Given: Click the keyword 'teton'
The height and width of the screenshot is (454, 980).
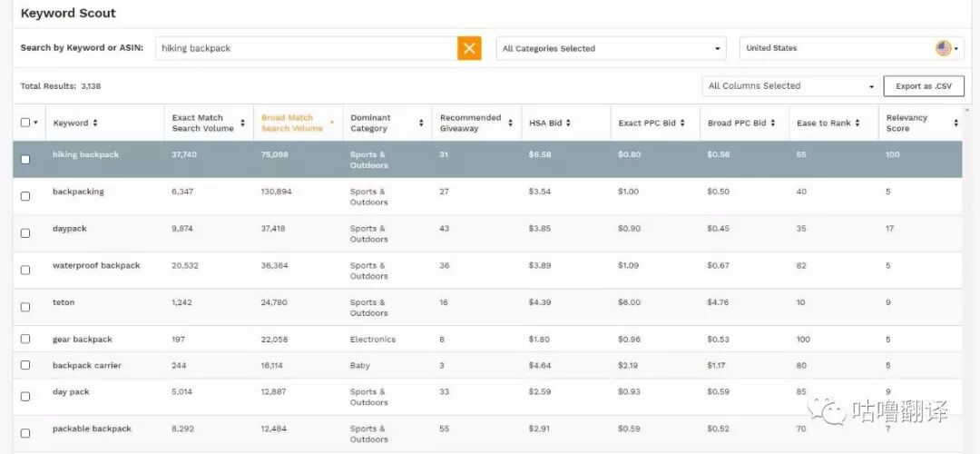Looking at the screenshot, I should 64,302.
